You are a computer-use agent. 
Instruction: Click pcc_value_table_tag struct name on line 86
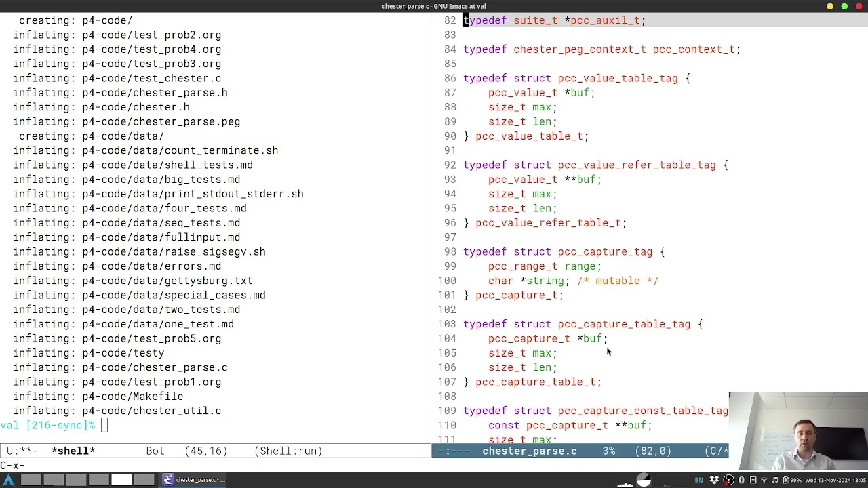618,79
